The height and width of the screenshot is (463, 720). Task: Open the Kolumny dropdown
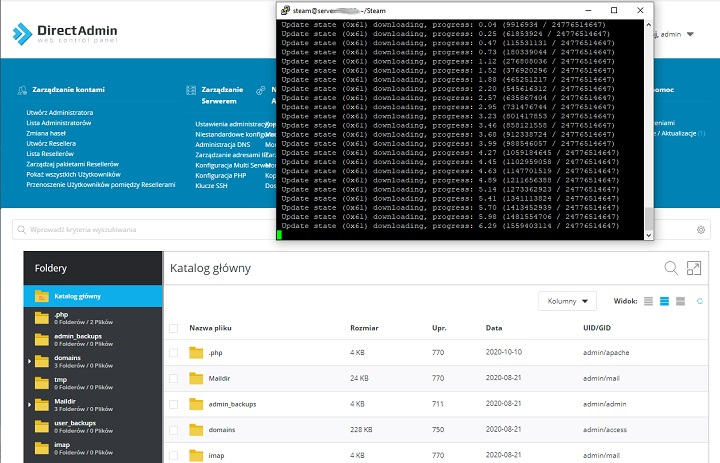click(568, 301)
